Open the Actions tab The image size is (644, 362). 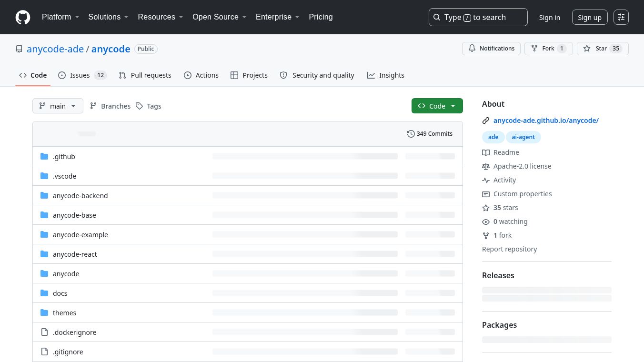[x=201, y=75]
